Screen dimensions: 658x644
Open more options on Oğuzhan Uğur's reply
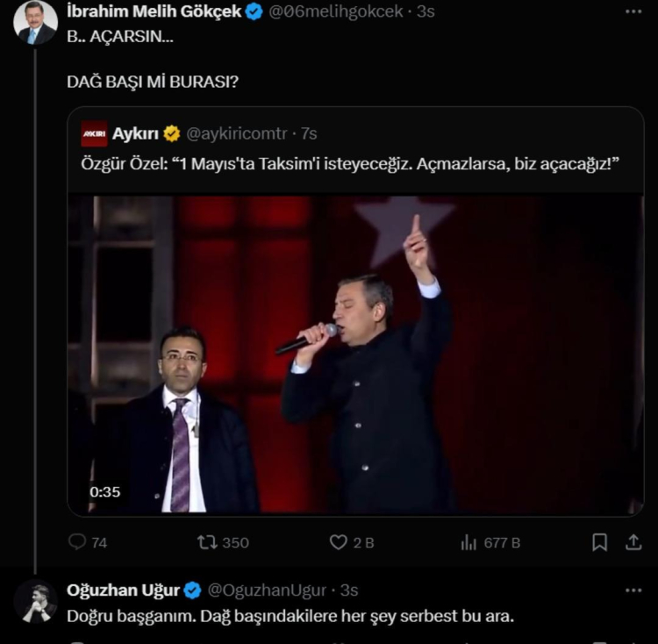click(x=633, y=590)
